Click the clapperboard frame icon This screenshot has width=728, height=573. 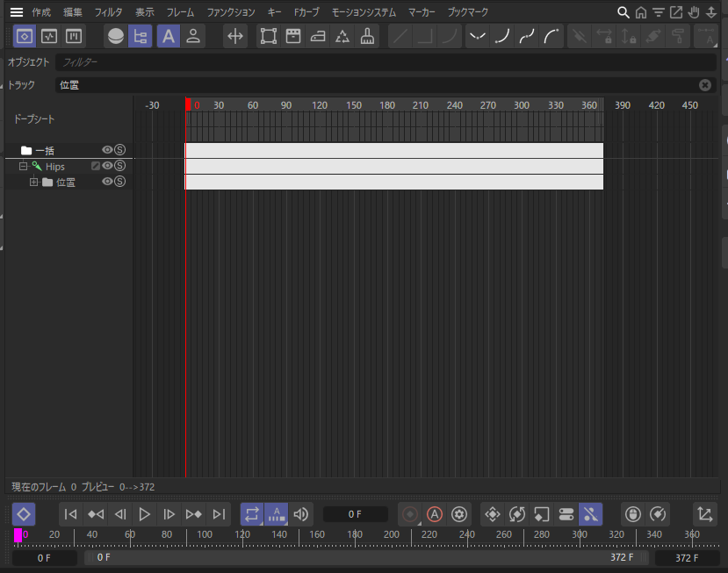[x=293, y=36]
